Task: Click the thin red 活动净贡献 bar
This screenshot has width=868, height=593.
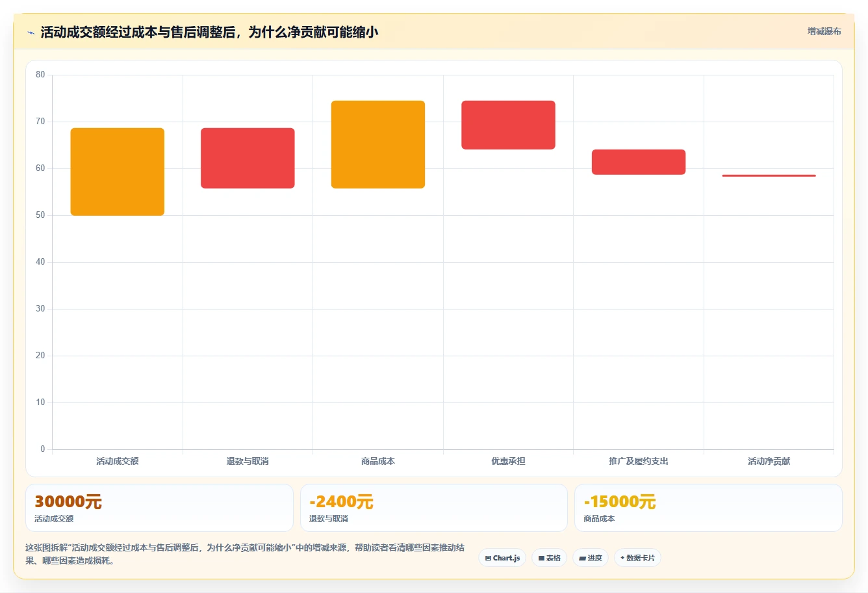Action: [x=769, y=176]
